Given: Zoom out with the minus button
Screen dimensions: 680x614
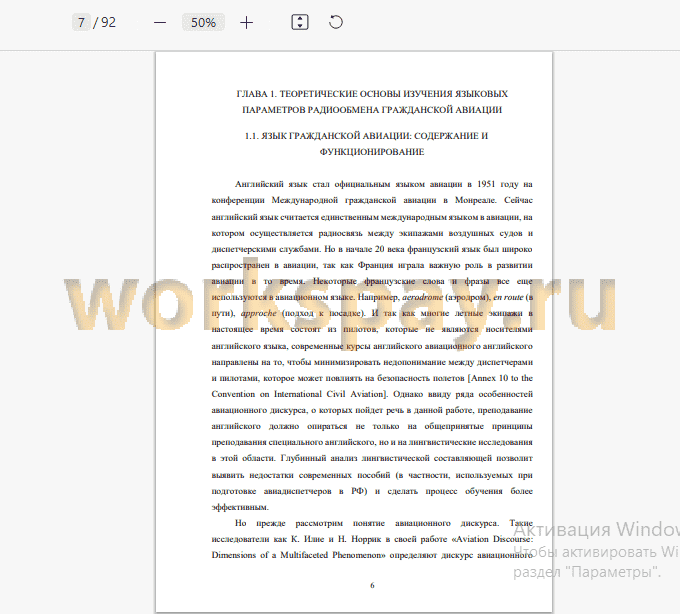Looking at the screenshot, I should (x=160, y=23).
